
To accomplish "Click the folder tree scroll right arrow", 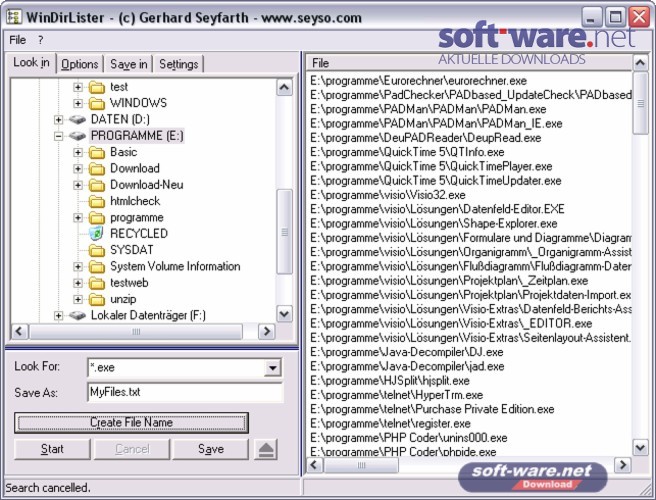I will coord(266,332).
